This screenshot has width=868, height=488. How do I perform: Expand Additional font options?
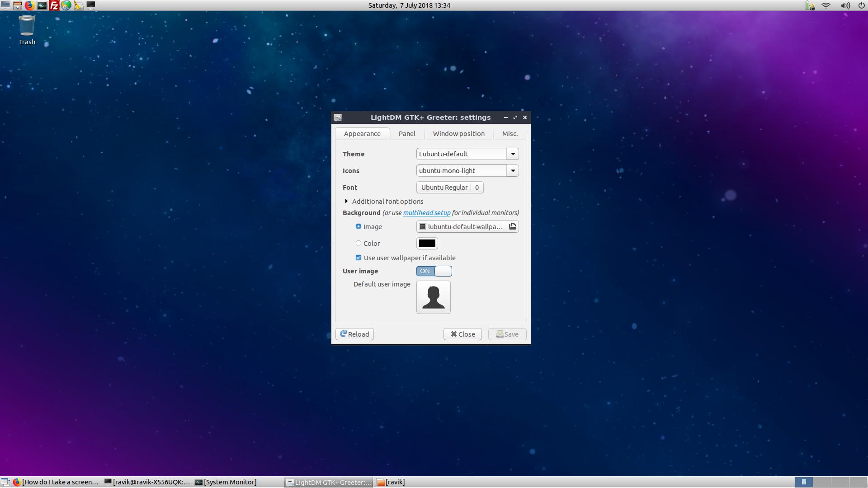point(346,201)
